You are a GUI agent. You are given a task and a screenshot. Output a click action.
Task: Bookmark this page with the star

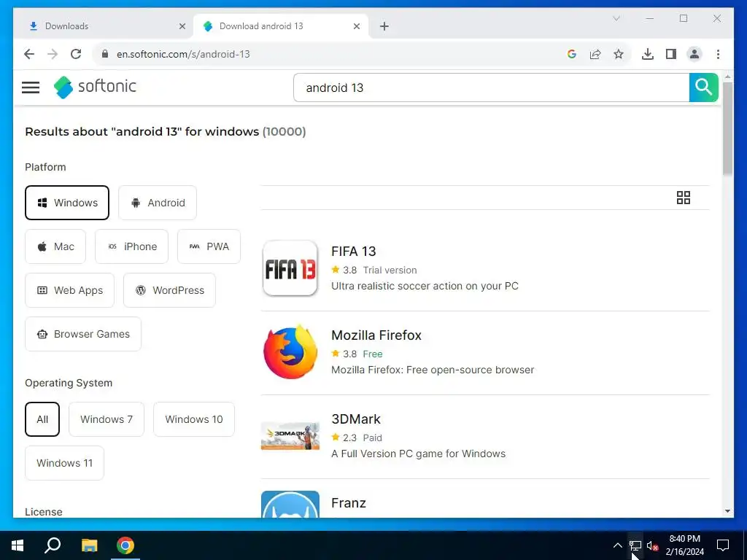coord(619,54)
